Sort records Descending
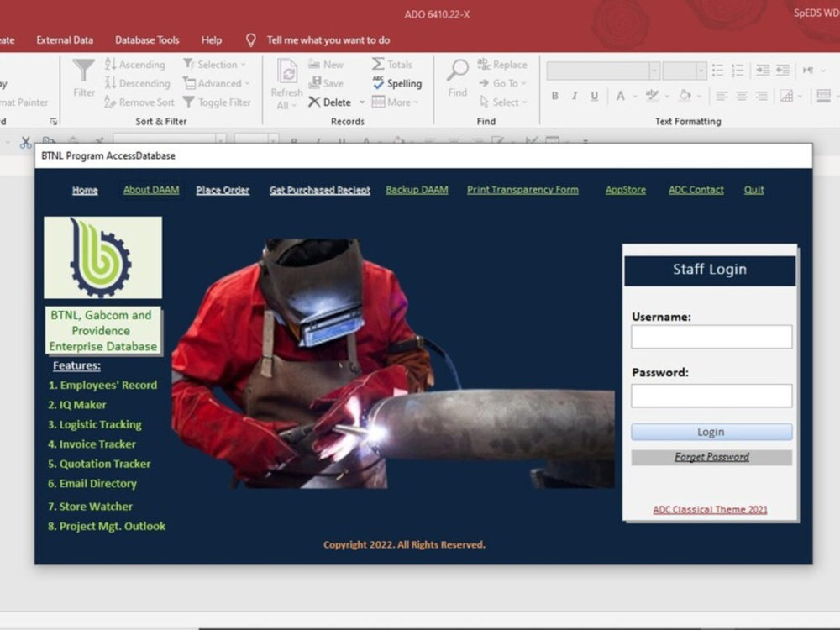The image size is (840, 630). pyautogui.click(x=137, y=83)
